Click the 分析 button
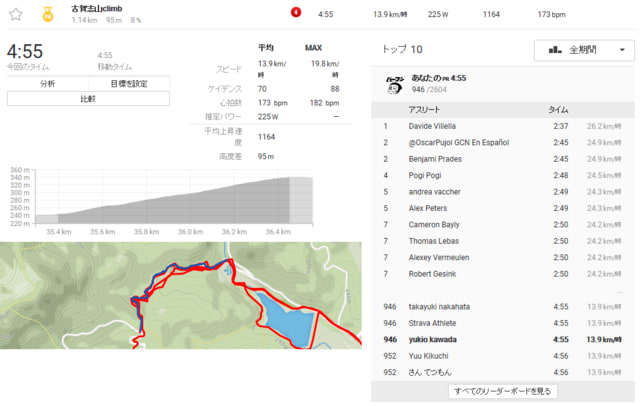Screen dimensions: 640x406 (x=48, y=84)
